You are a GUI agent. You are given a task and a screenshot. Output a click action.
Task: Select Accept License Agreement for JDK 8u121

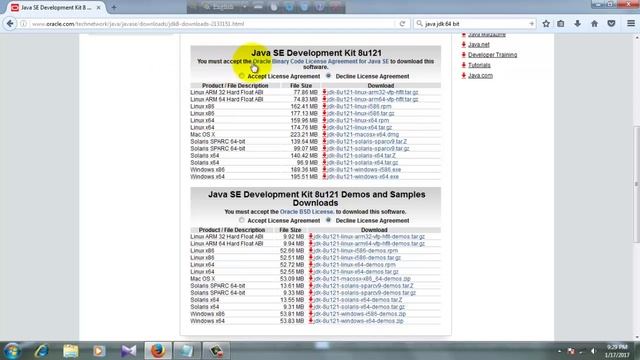(x=242, y=76)
